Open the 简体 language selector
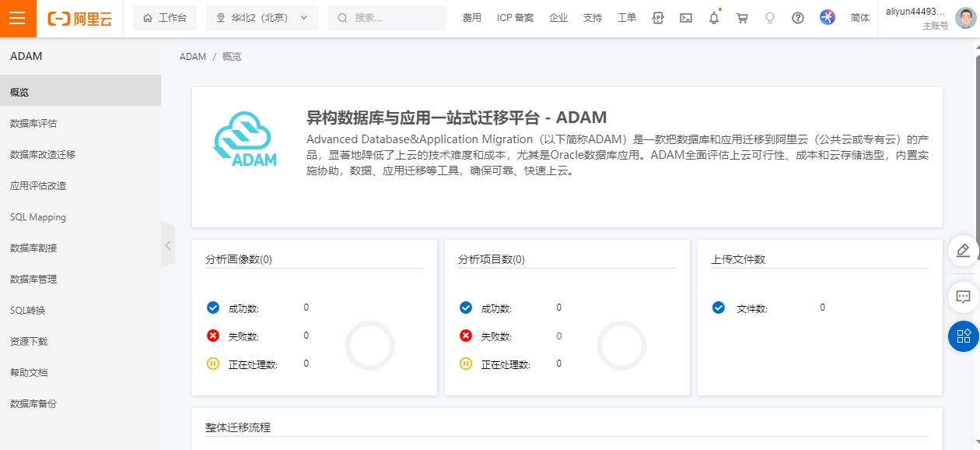Viewport: 980px width, 450px height. click(859, 18)
